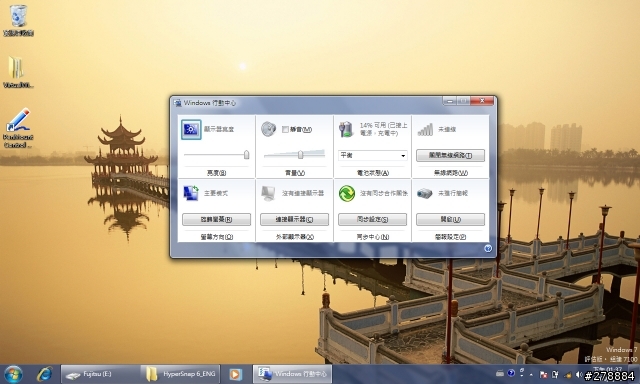Image resolution: width=640 pixels, height=384 pixels.
Task: Click the presentation turn on (開啟) button
Action: pyautogui.click(x=450, y=220)
